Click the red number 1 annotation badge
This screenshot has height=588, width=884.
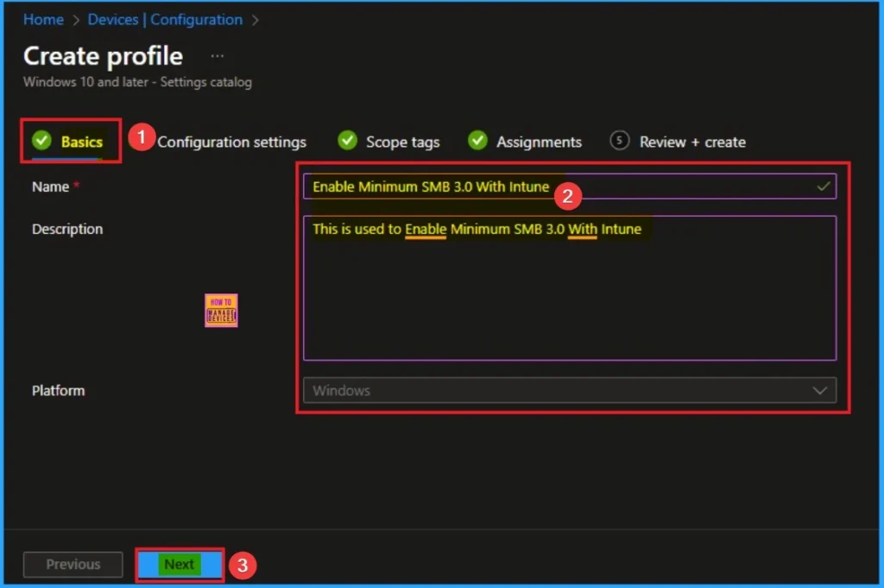coord(141,137)
